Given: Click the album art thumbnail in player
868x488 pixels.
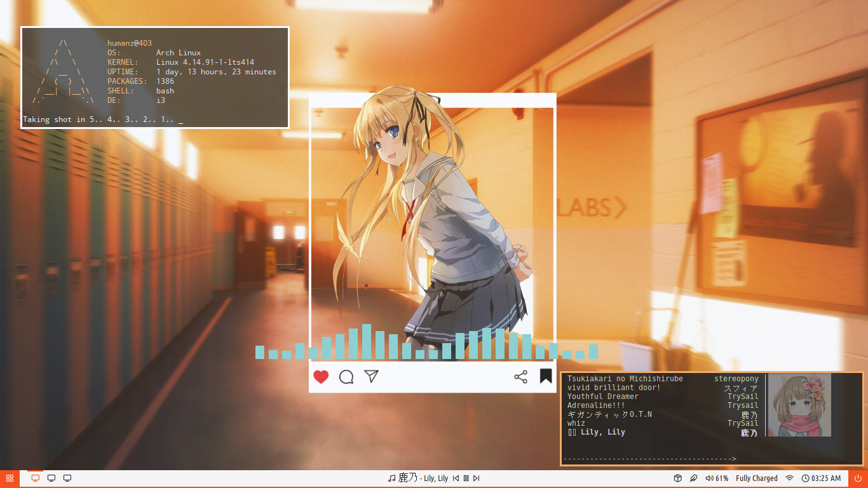Looking at the screenshot, I should 799,405.
